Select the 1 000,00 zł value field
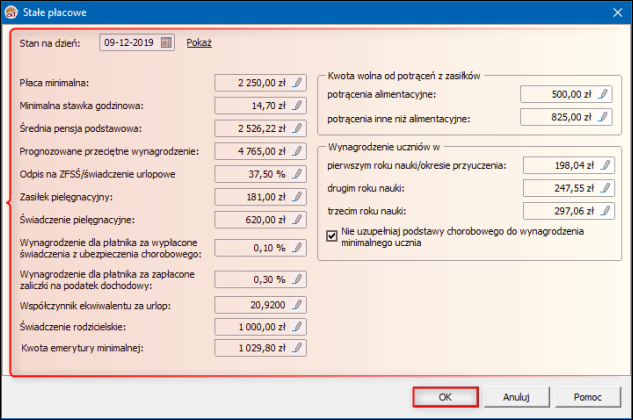Image resolution: width=633 pixels, height=420 pixels. coord(260,326)
